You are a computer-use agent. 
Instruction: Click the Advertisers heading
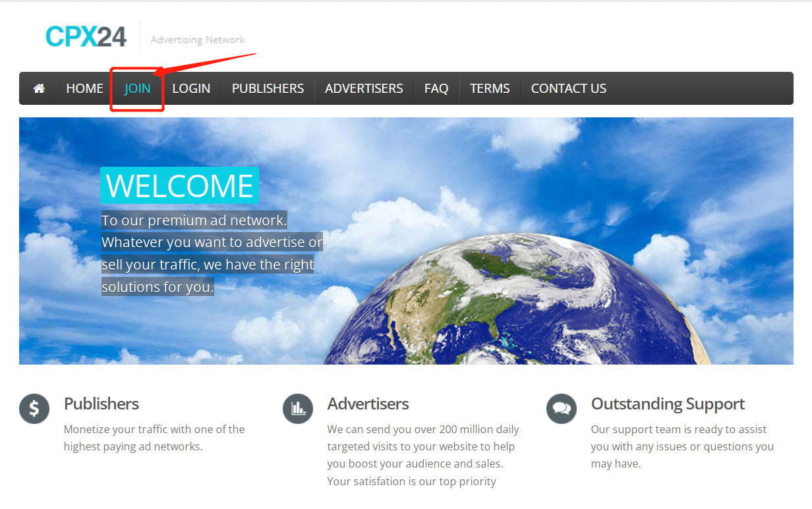pos(368,404)
